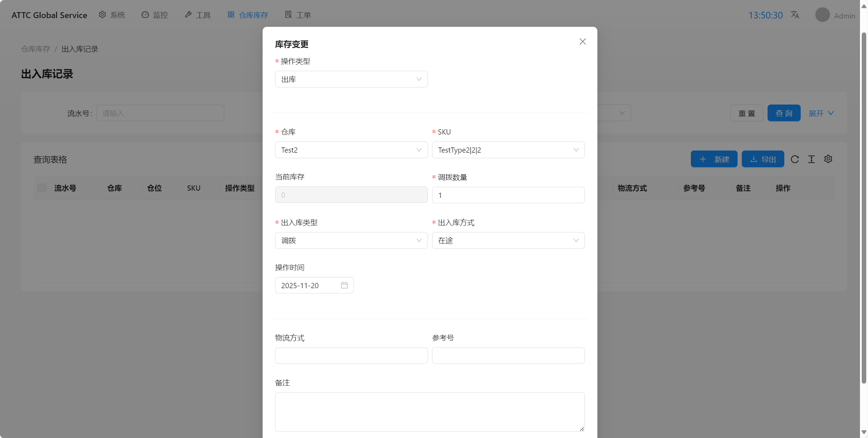This screenshot has height=438, width=868.
Task: Open the 操作类型 dropdown showing 出库
Action: tap(351, 79)
